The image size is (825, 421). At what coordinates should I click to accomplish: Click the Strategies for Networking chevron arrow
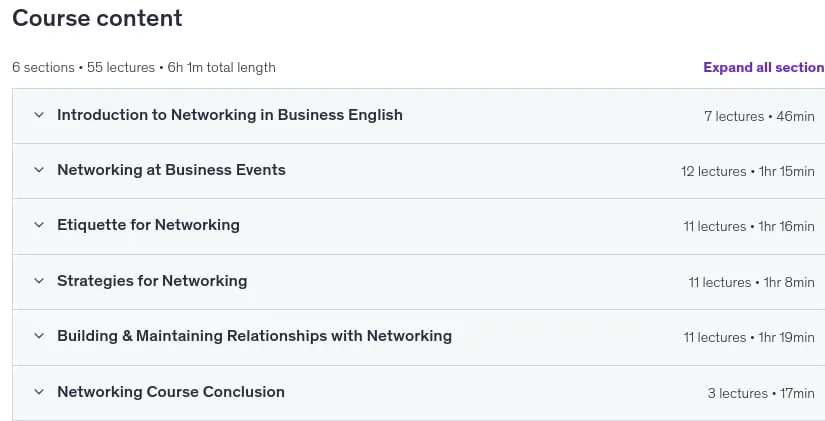tap(39, 280)
